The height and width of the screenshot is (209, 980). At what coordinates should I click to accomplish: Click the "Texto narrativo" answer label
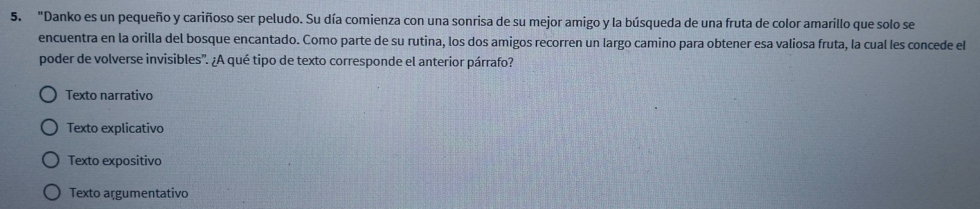pos(110,96)
